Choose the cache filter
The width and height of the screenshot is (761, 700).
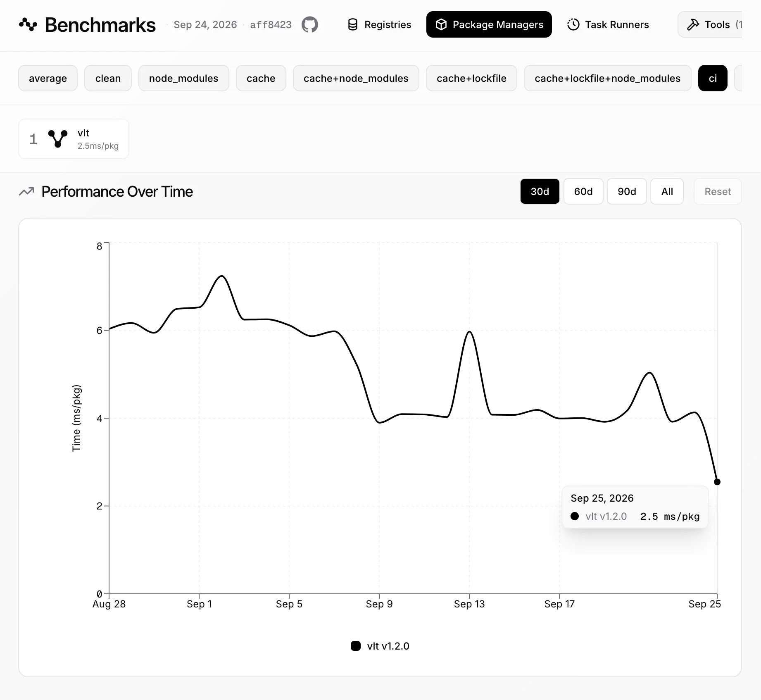[x=261, y=78]
